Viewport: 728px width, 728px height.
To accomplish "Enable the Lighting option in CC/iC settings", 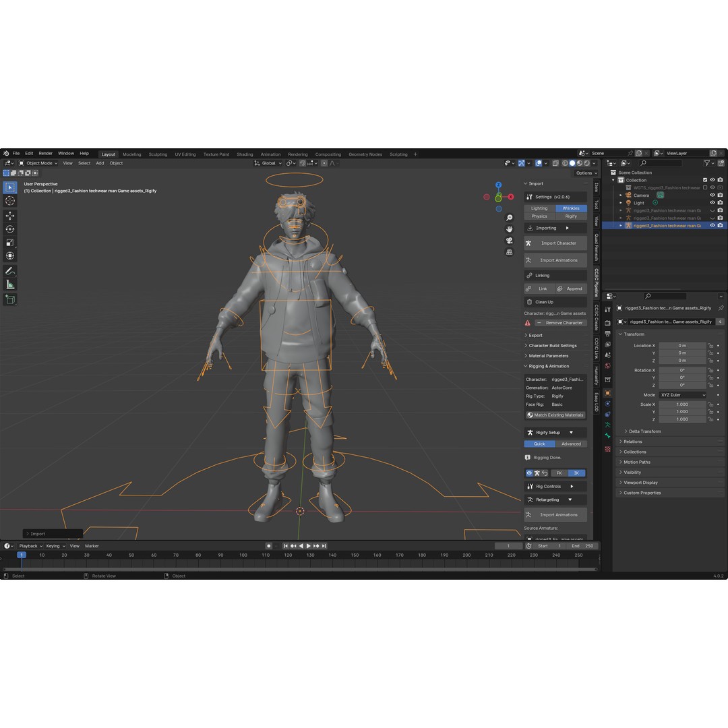I will point(539,208).
